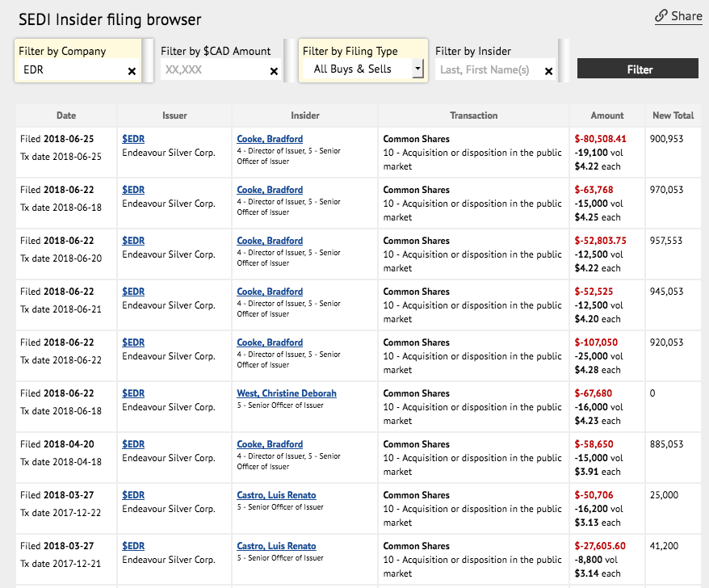Open Cooke, Bradford link with $-52,803.75 amount
Viewport: 709px width, 588px height.
click(270, 241)
